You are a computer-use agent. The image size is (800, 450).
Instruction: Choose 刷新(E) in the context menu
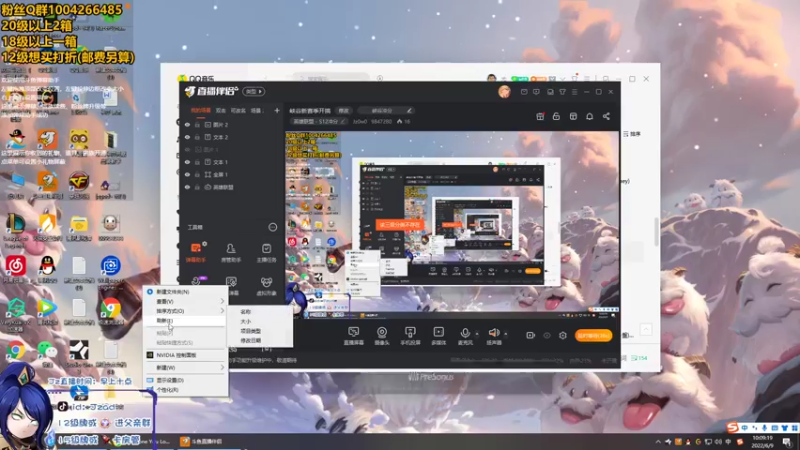pos(186,320)
